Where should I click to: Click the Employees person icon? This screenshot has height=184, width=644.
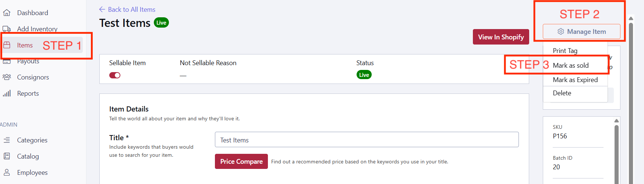(7, 173)
